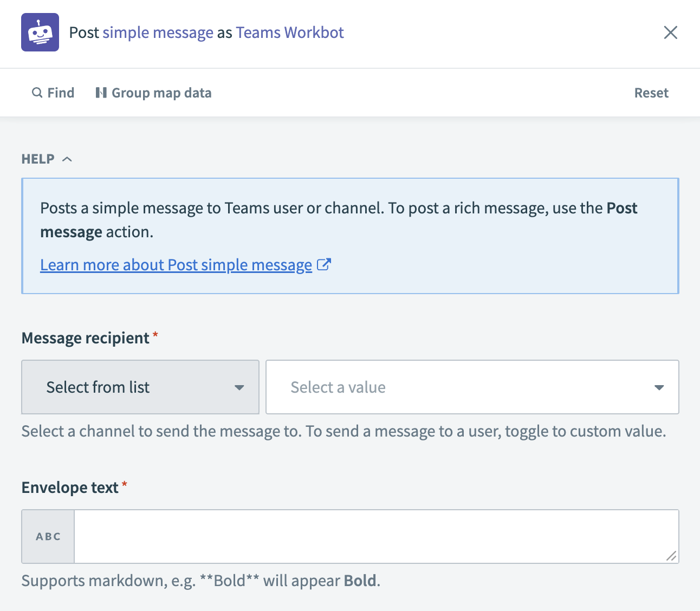The height and width of the screenshot is (611, 700).
Task: Reset the form fields
Action: click(651, 93)
